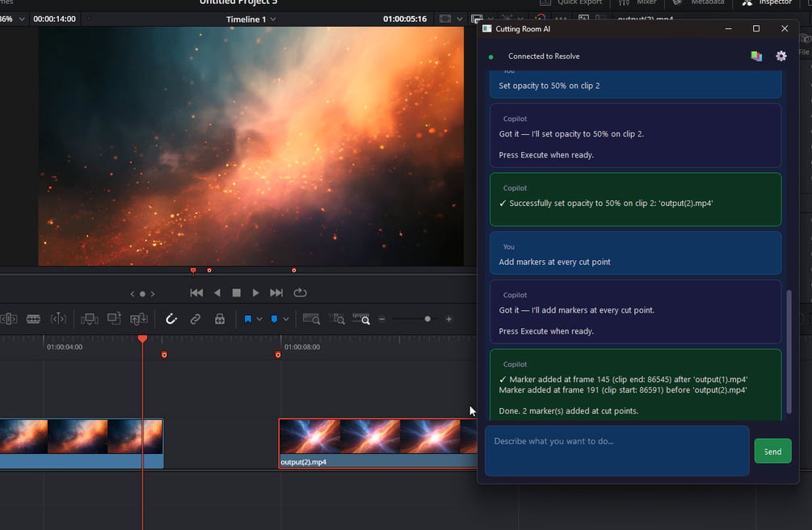Go to previous marker using left nav arrow

point(132,294)
